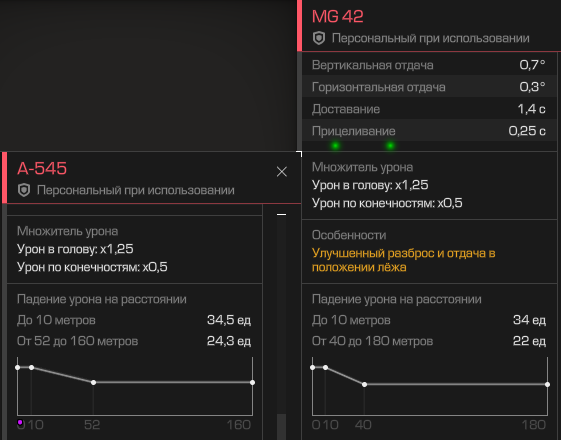Select the Вертикальная отдача row
Image resolution: width=561 pixels, height=440 pixels.
coord(429,65)
